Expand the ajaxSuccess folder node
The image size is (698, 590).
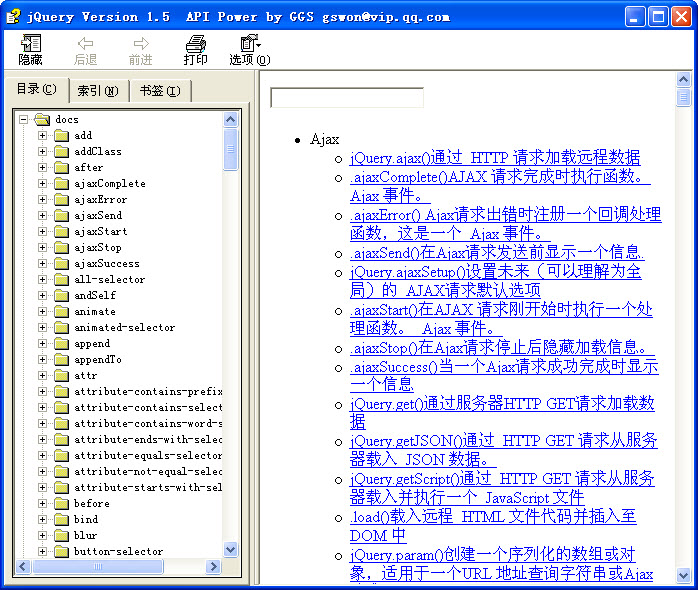click(42, 264)
